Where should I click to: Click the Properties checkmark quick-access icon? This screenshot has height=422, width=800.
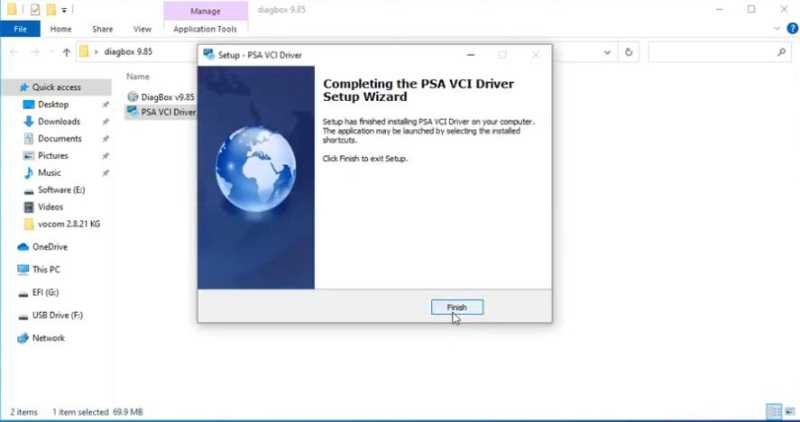pyautogui.click(x=35, y=9)
